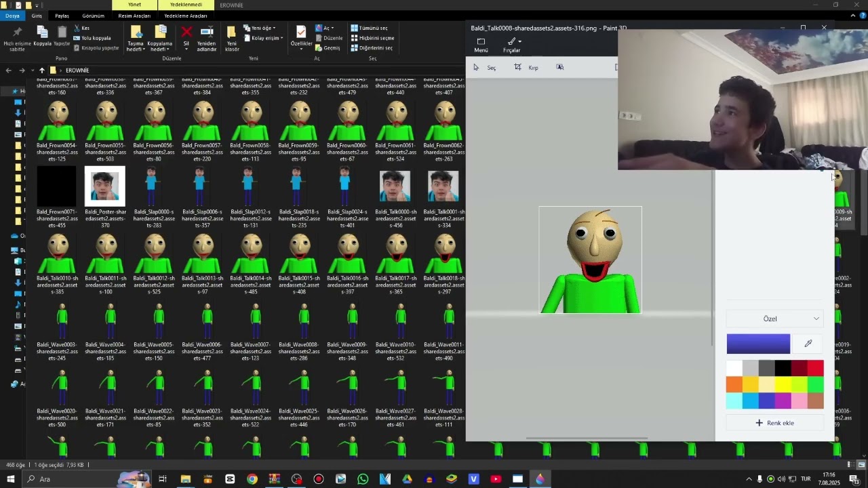Open the Resim Araçları tab

[x=134, y=16]
